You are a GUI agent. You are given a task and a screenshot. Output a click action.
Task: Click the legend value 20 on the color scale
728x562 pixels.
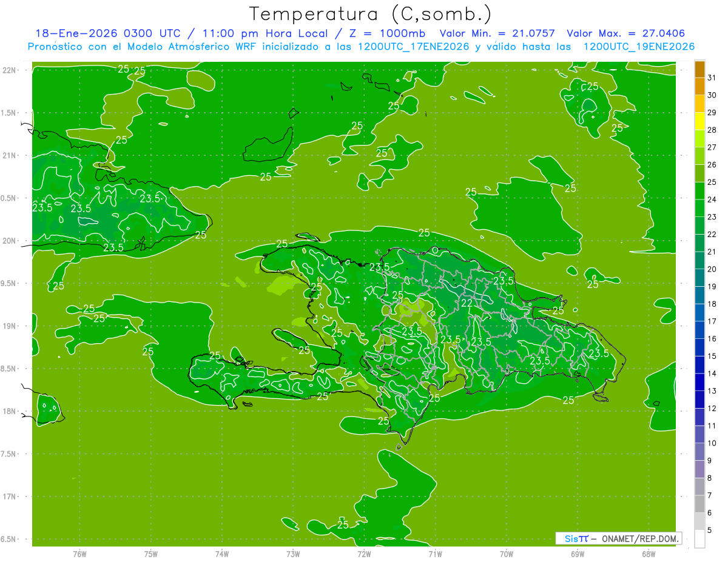[x=712, y=269]
